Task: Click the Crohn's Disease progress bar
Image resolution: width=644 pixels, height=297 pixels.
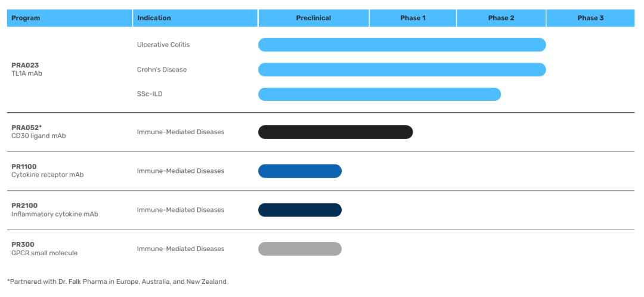Action: (402, 70)
